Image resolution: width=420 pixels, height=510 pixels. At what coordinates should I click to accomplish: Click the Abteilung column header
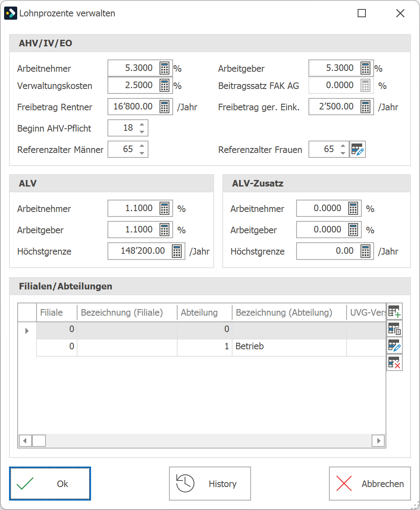click(x=205, y=312)
